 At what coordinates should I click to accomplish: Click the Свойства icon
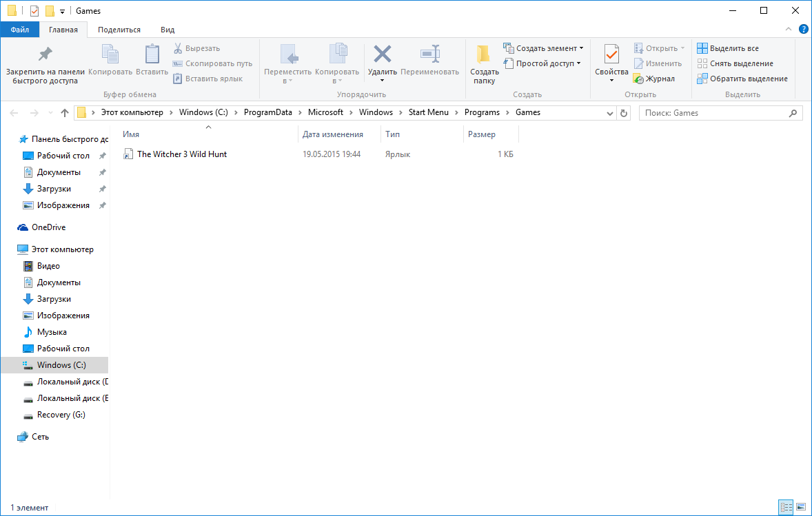(611, 54)
